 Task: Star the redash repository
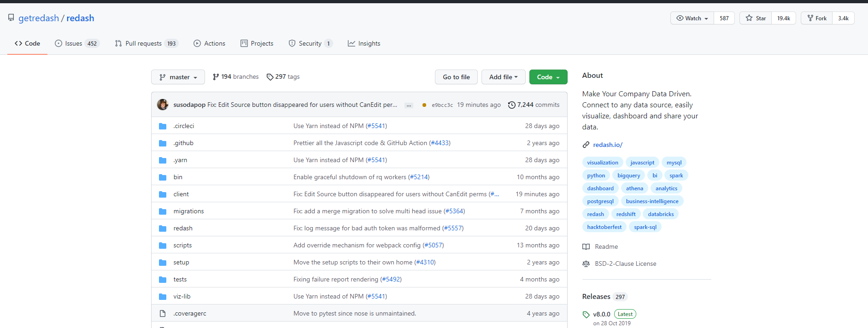[x=756, y=18]
